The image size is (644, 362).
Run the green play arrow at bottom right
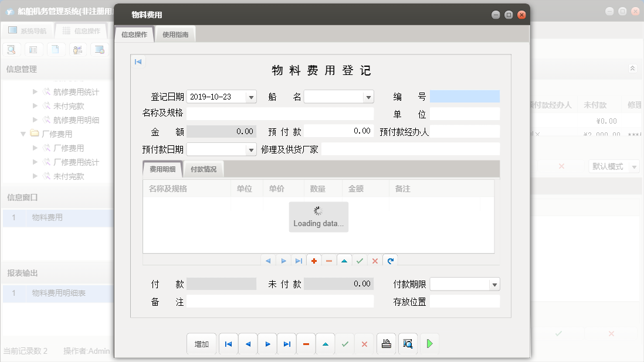pyautogui.click(x=429, y=344)
